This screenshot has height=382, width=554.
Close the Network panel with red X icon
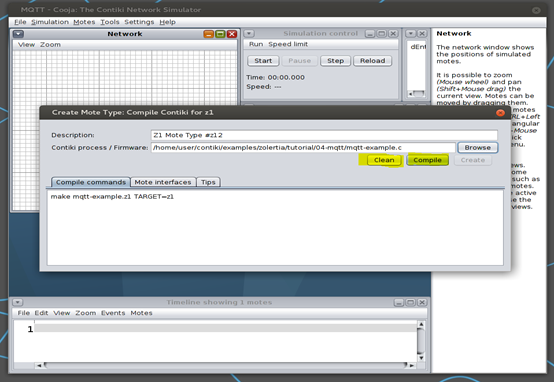click(232, 34)
